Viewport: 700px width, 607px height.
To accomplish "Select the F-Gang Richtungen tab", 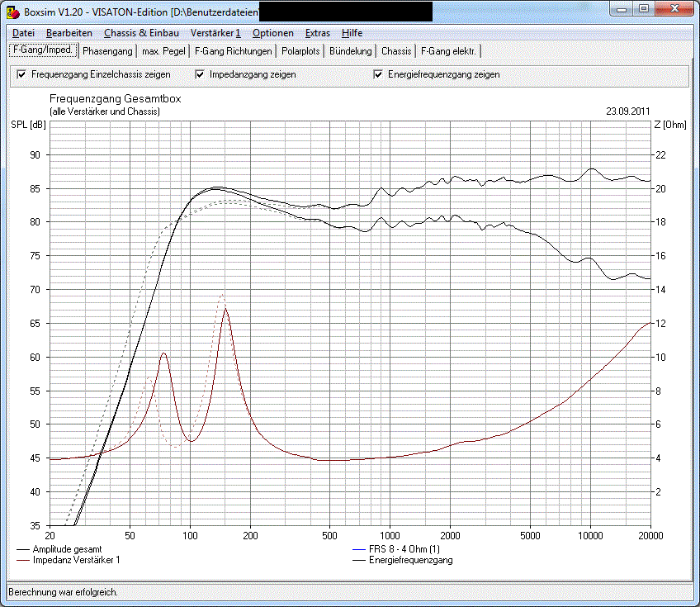I will 233,51.
